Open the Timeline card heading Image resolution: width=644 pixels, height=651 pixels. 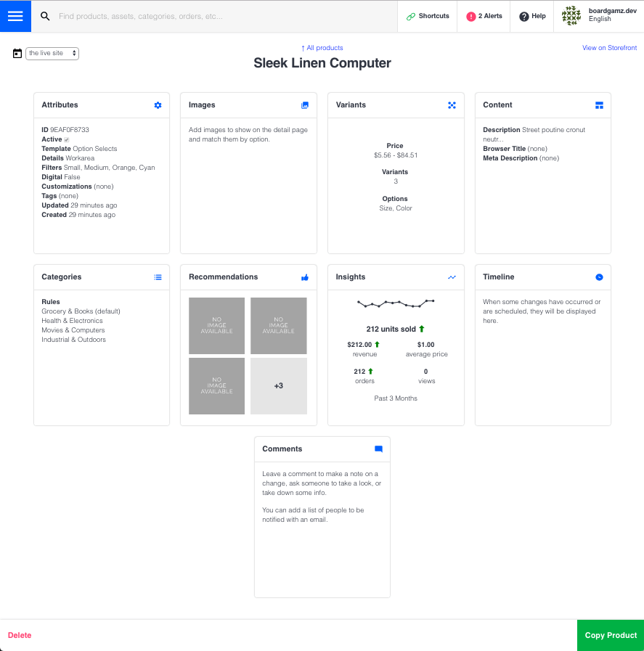tap(498, 277)
